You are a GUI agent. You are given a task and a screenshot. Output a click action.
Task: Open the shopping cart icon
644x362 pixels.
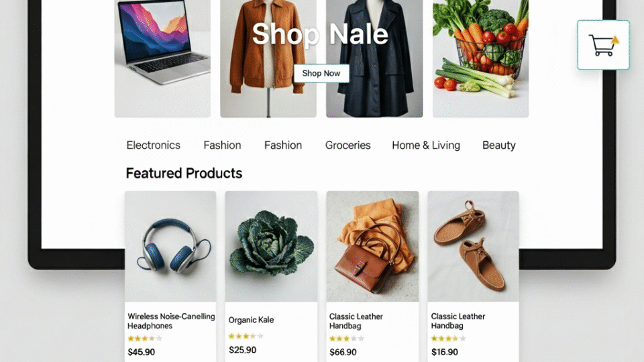(603, 45)
